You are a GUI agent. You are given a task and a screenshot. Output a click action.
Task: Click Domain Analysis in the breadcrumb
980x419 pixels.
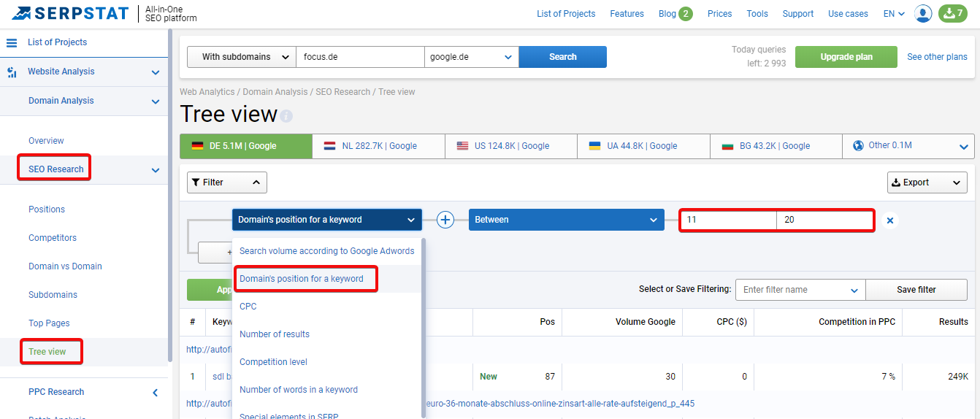tap(275, 92)
